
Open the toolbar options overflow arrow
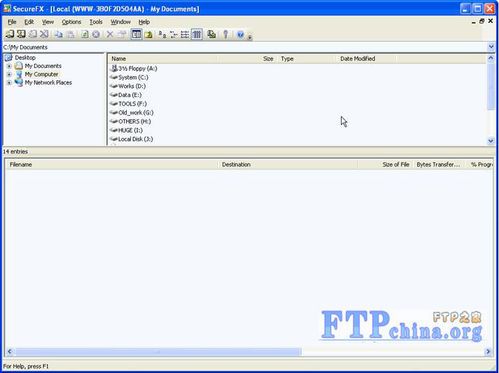point(249,36)
